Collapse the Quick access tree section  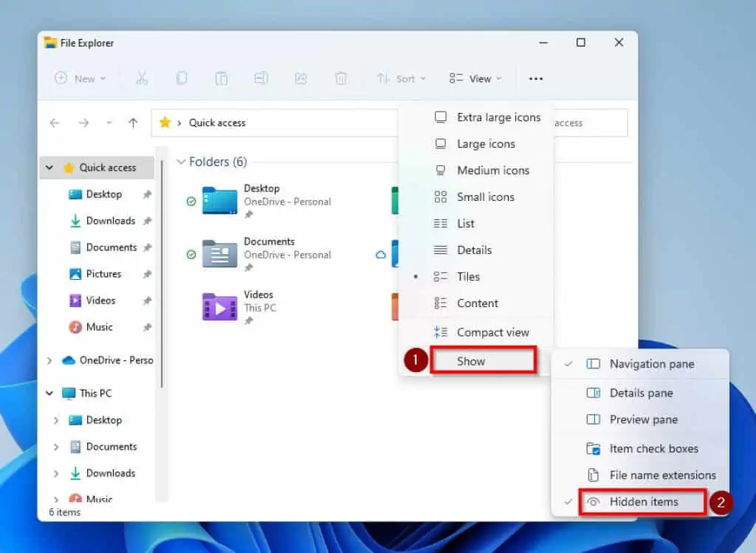[49, 168]
